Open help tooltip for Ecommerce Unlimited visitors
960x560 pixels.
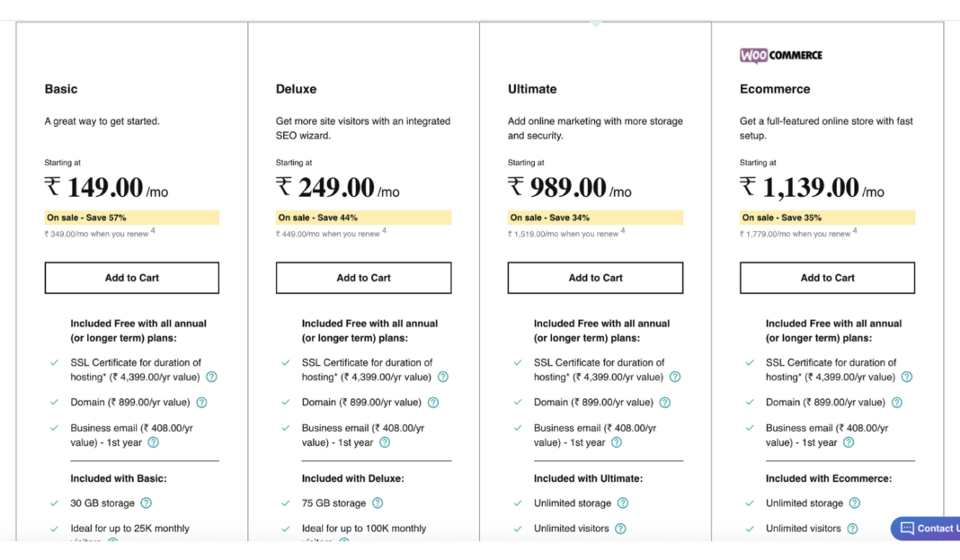click(x=853, y=528)
